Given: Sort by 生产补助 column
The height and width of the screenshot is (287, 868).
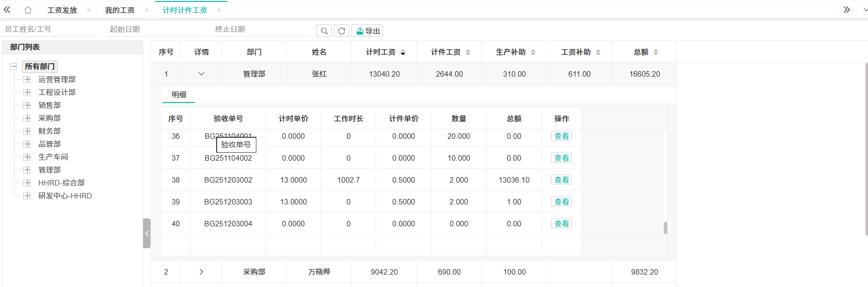Looking at the screenshot, I should click(x=533, y=52).
